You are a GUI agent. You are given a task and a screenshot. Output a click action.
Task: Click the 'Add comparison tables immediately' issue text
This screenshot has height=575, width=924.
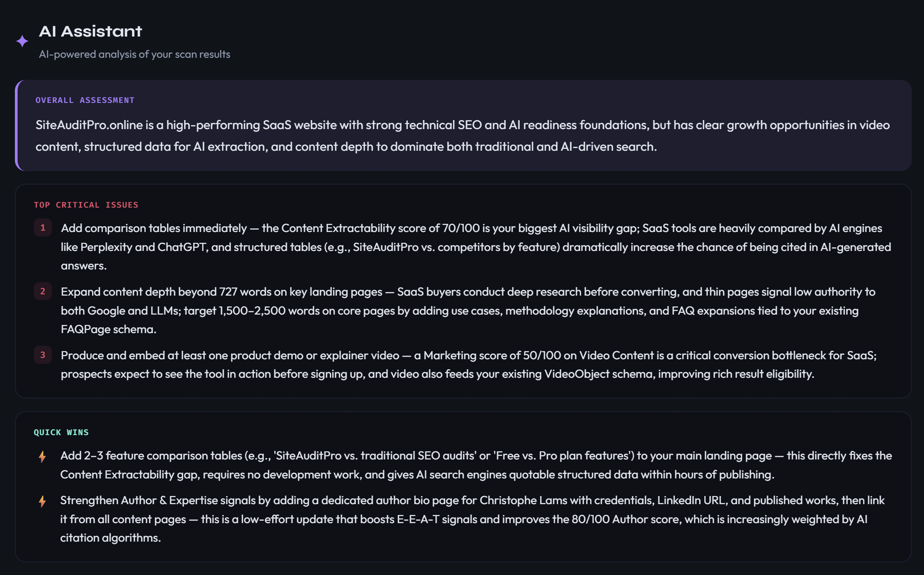point(476,247)
